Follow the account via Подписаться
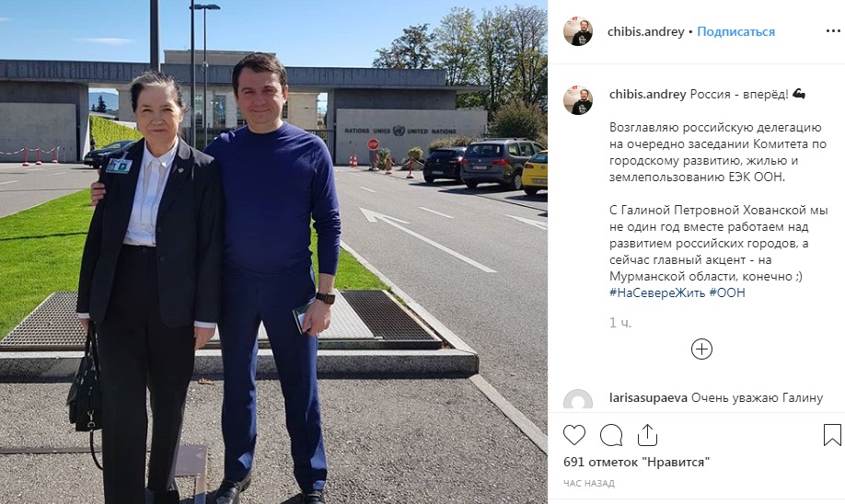The image size is (845, 504). 735,32
